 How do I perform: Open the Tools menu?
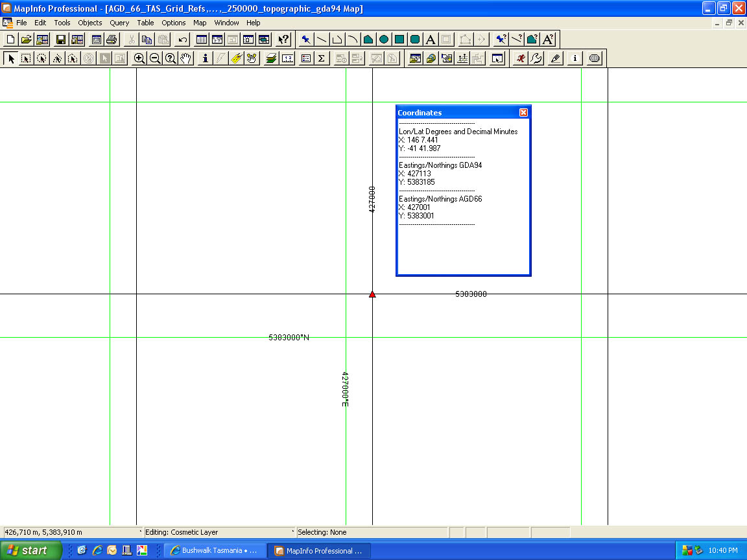62,23
